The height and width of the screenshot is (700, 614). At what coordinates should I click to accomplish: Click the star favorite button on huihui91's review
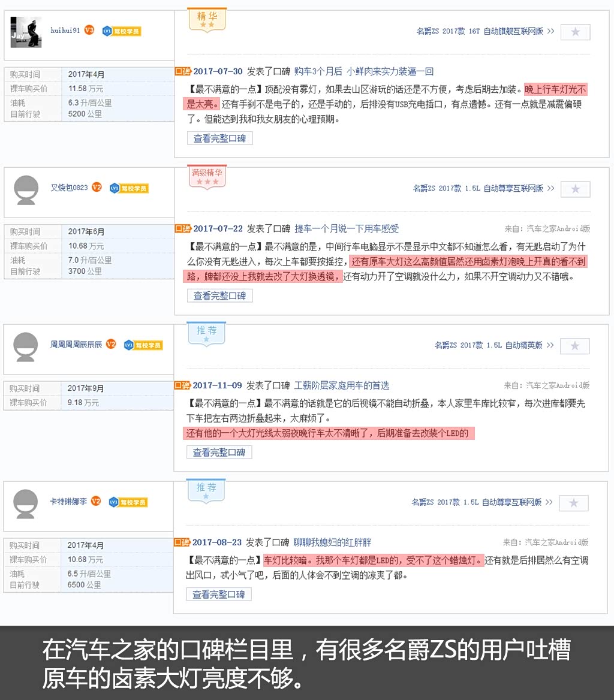[x=575, y=32]
